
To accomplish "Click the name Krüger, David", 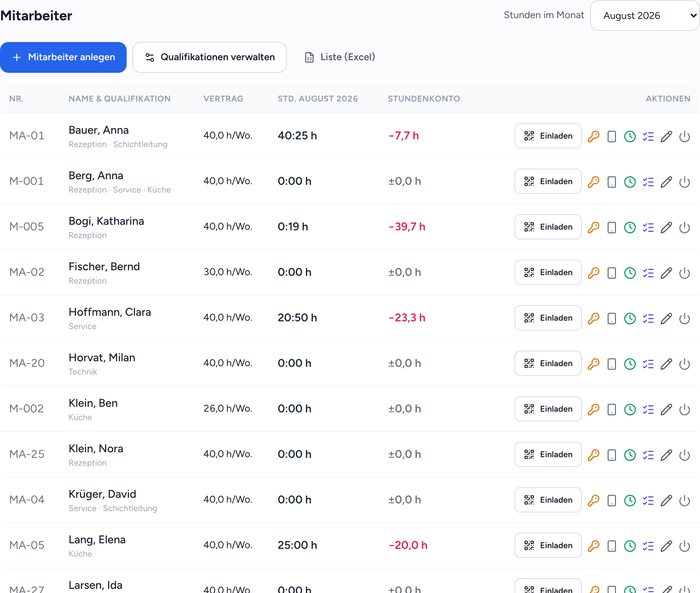I will [x=102, y=494].
